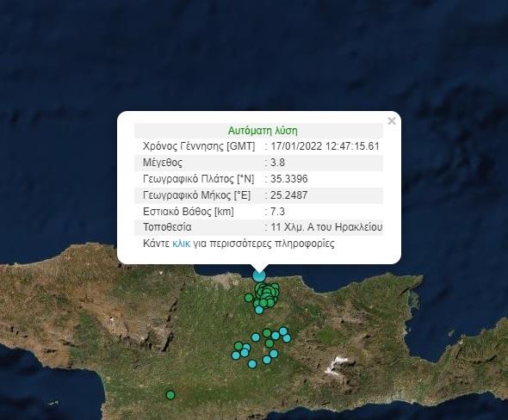508x420 pixels.
Task: Click the Γεωγραφικό Πλάτος 35.3396 latitude row
Action: tap(258, 179)
